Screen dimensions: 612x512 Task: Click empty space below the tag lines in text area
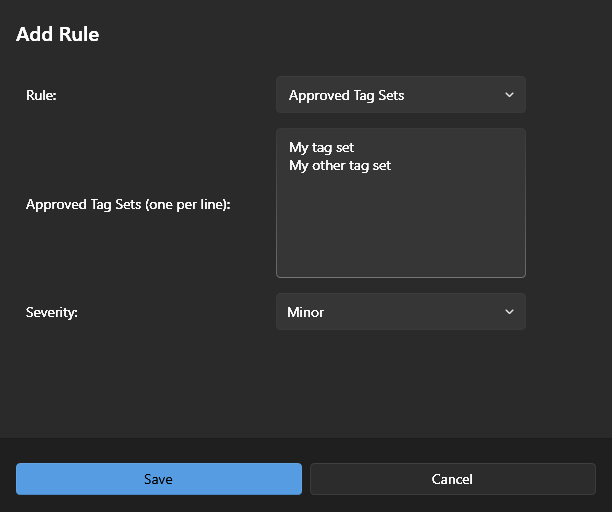(x=400, y=230)
